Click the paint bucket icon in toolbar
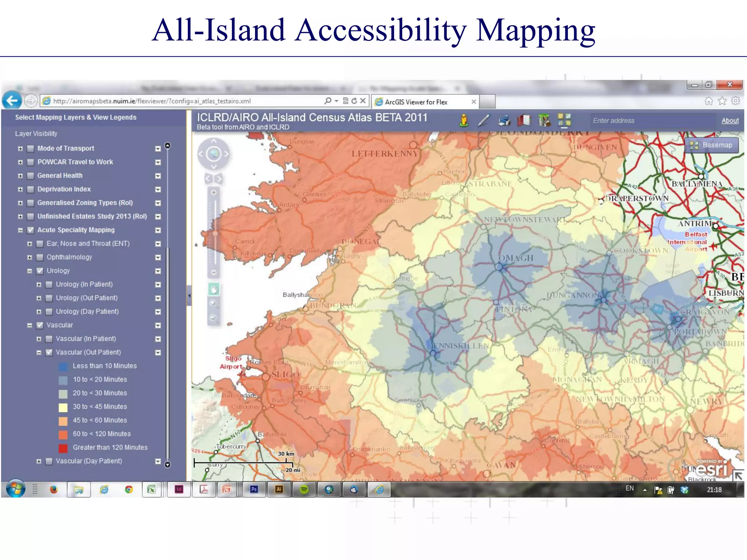The height and width of the screenshot is (560, 747). tap(544, 120)
